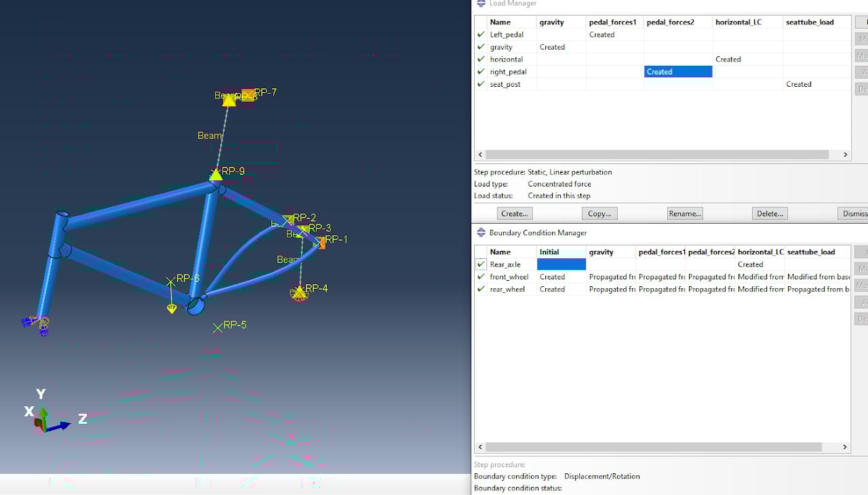This screenshot has height=495, width=868.
Task: Click the Rename... button in Load Manager
Action: coord(685,213)
